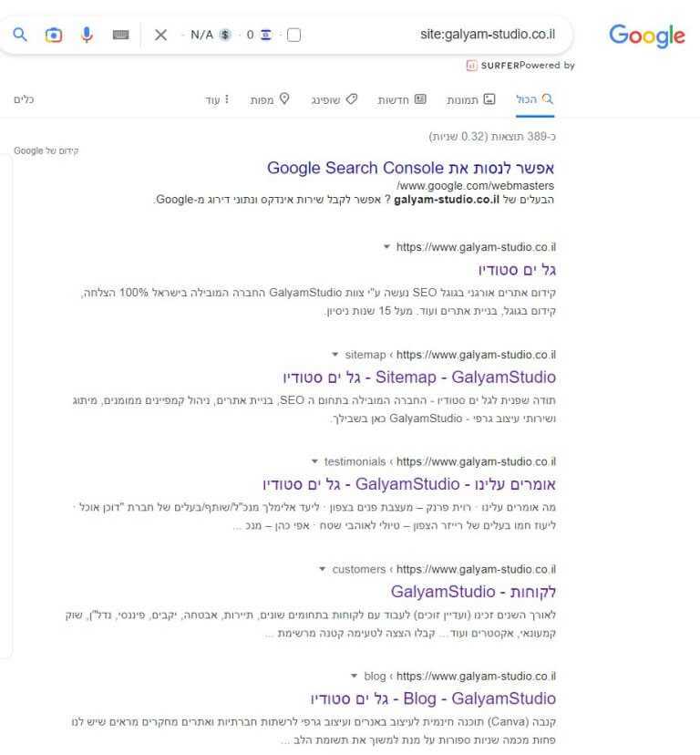Open the לקוחות - GalyamStudio result
Viewport: 700px width, 755px height.
coord(473,591)
